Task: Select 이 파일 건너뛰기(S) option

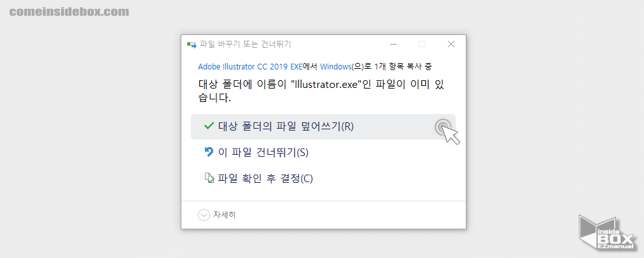Action: (263, 152)
